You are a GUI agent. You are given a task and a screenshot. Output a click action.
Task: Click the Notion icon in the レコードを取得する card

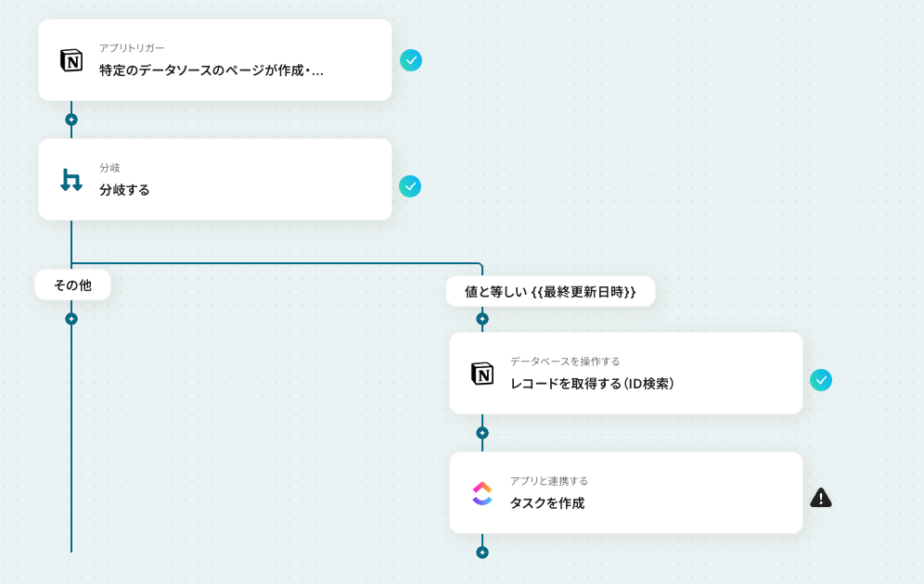tap(482, 374)
